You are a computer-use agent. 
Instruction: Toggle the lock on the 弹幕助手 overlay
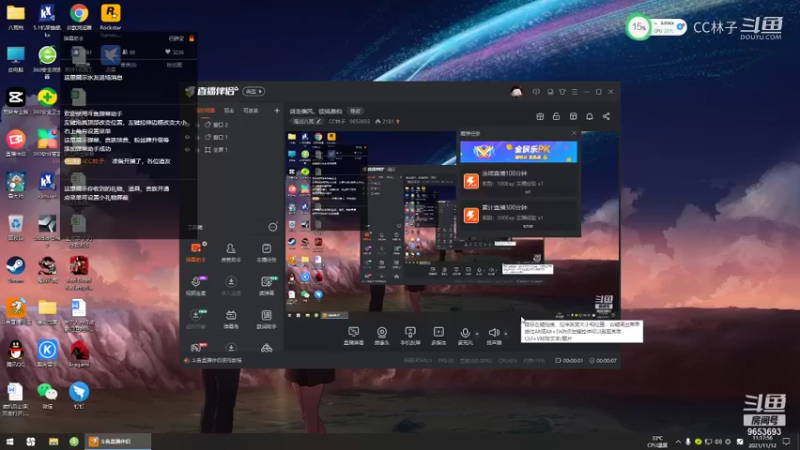point(192,38)
